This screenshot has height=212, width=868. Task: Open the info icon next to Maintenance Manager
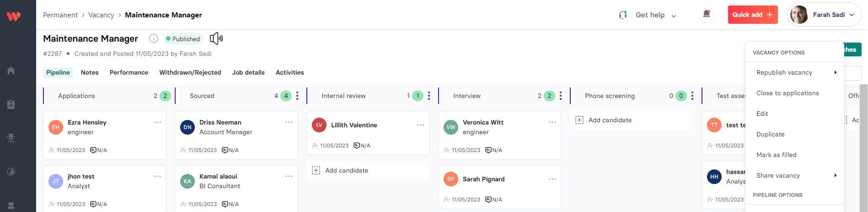pyautogui.click(x=154, y=39)
